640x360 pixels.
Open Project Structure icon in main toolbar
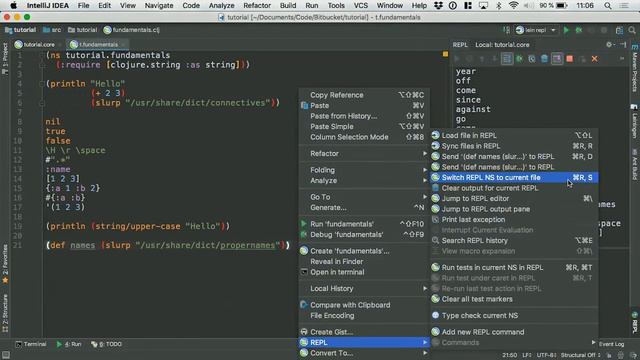619,30
